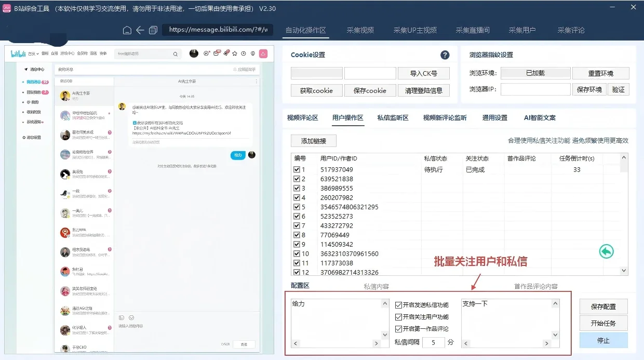Image resolution: width=644 pixels, height=360 pixels.
Task: Open the emoji picker in the chat input
Action: 131,318
